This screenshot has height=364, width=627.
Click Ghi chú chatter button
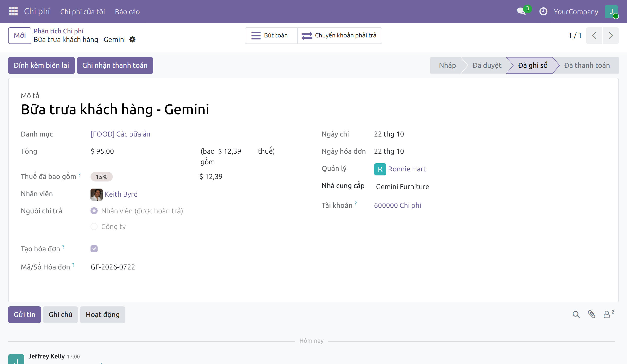coord(60,314)
